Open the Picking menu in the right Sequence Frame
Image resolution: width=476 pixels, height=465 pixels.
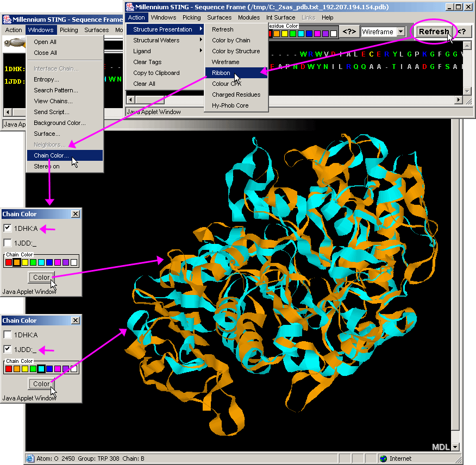[192, 17]
